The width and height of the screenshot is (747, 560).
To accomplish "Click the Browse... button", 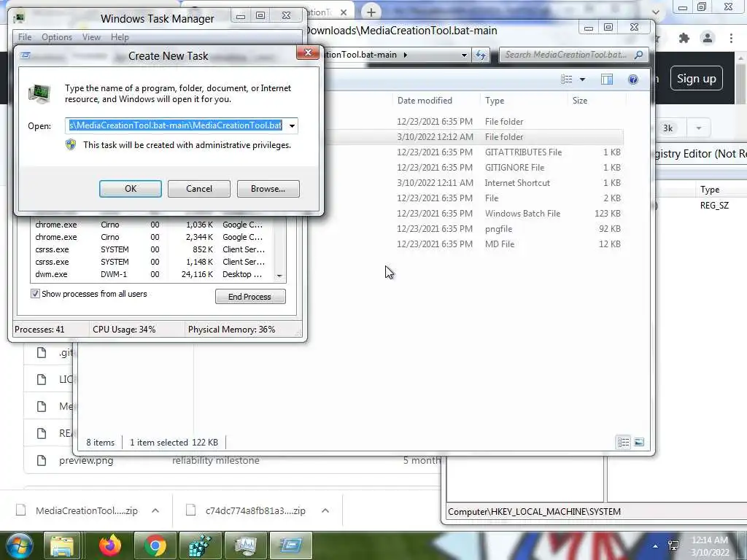I will (x=268, y=189).
